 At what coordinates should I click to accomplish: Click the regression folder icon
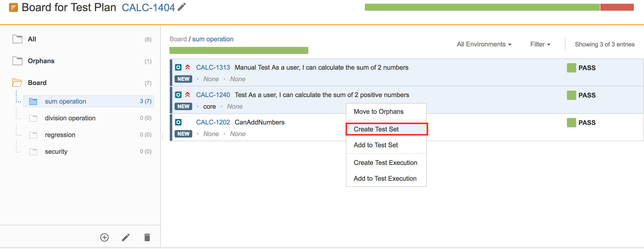[33, 135]
